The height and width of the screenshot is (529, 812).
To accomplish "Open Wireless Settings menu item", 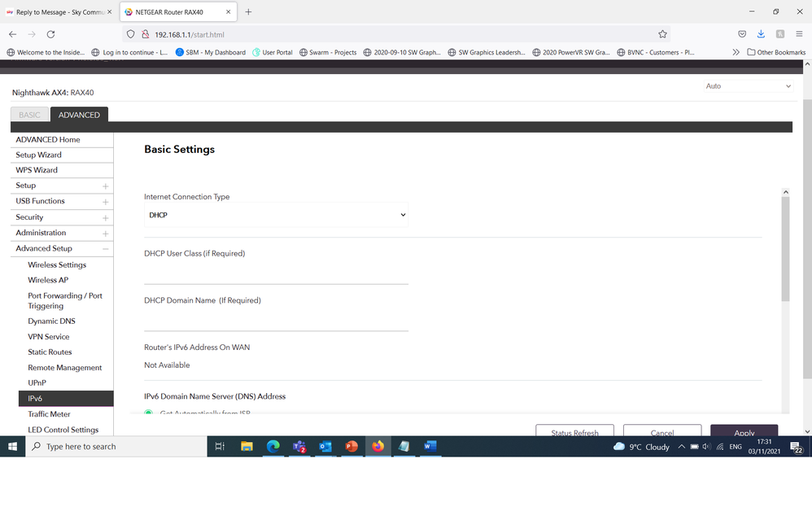I will 57,264.
